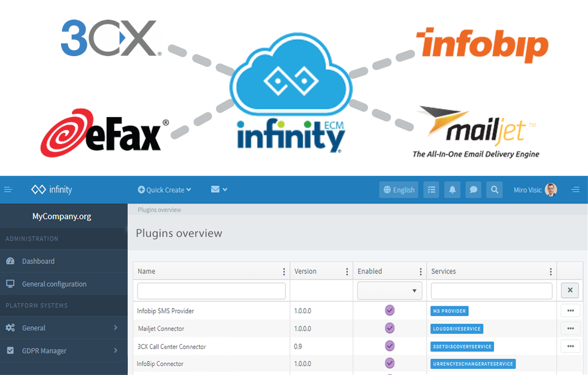The width and height of the screenshot is (588, 375).
Task: Select the Mailjet Connector row
Action: (x=358, y=328)
